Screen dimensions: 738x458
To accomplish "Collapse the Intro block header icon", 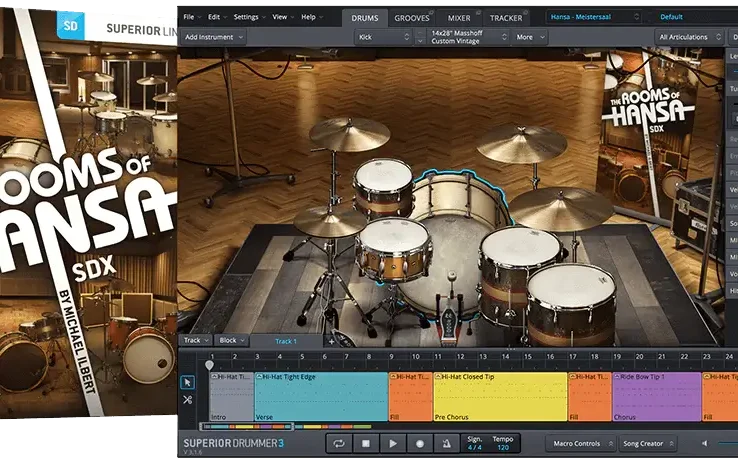I will click(214, 377).
